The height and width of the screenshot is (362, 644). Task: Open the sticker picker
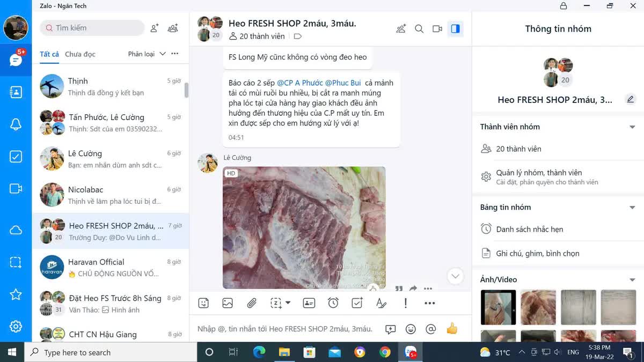(x=203, y=303)
